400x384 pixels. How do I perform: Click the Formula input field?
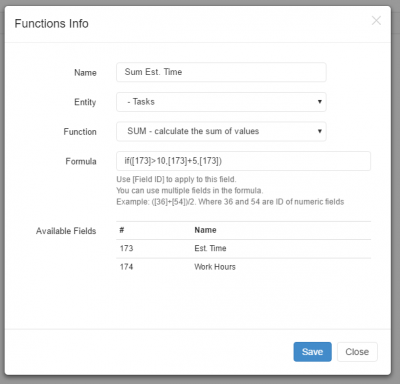[243, 161]
